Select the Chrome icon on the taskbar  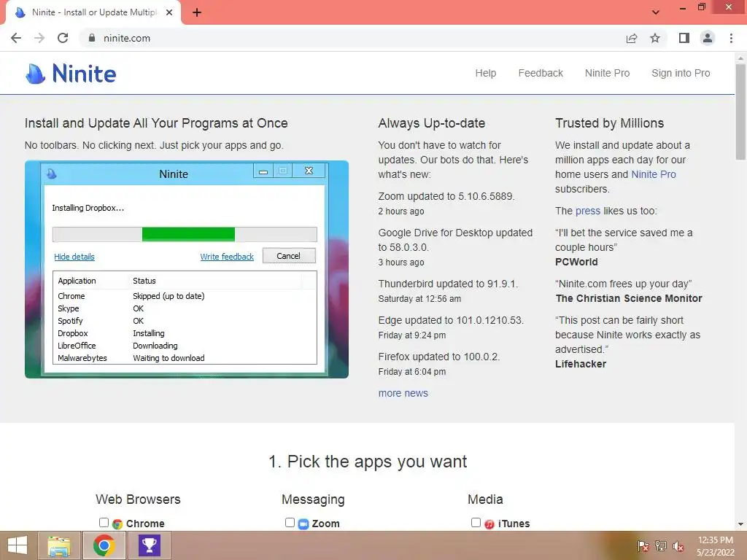coord(104,545)
